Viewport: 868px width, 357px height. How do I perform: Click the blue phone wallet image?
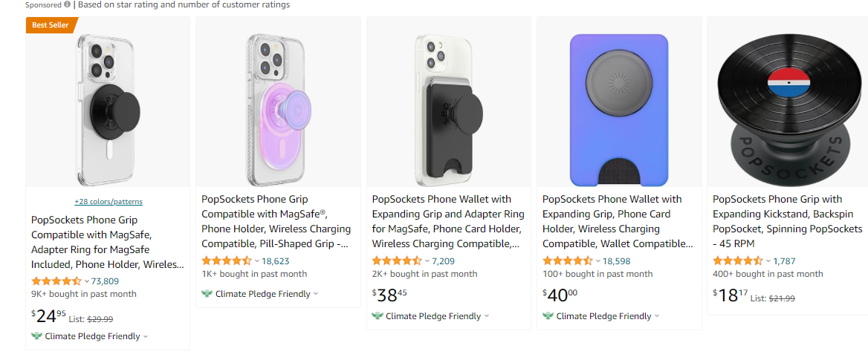tap(618, 110)
